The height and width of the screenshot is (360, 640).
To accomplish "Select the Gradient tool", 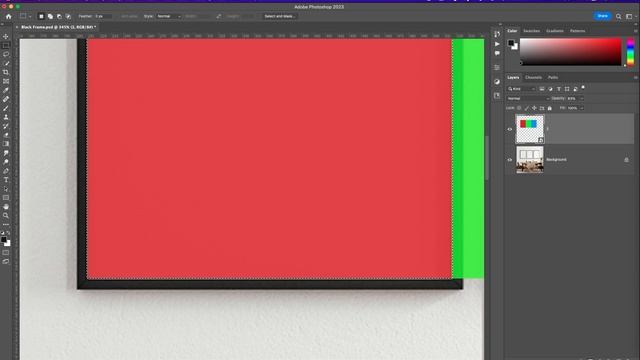I will tap(6, 144).
